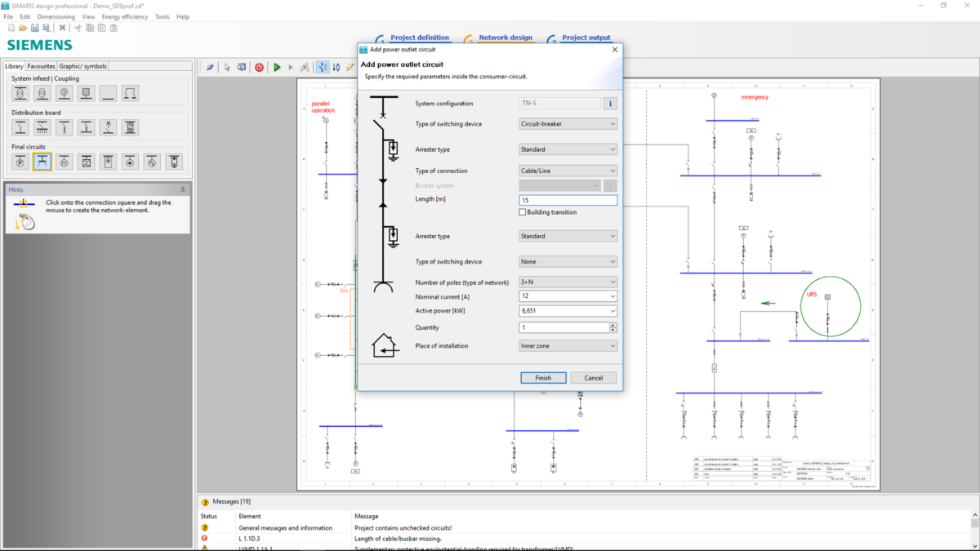Click the red power button toolbar icon

260,68
